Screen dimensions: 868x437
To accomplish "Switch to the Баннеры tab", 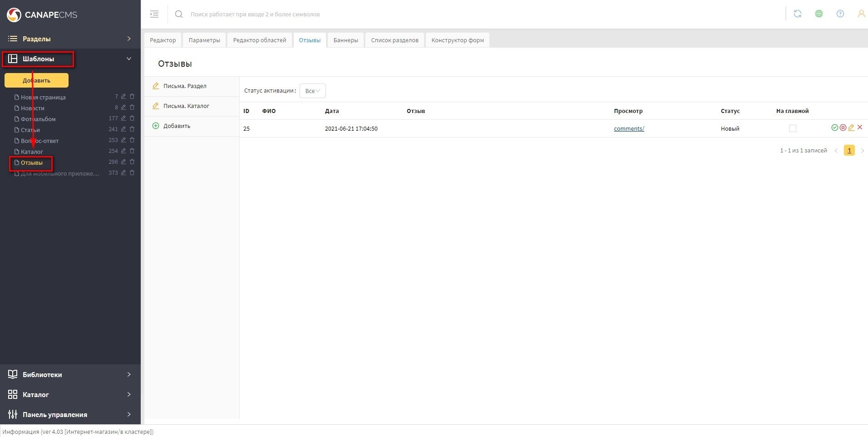I will click(345, 40).
